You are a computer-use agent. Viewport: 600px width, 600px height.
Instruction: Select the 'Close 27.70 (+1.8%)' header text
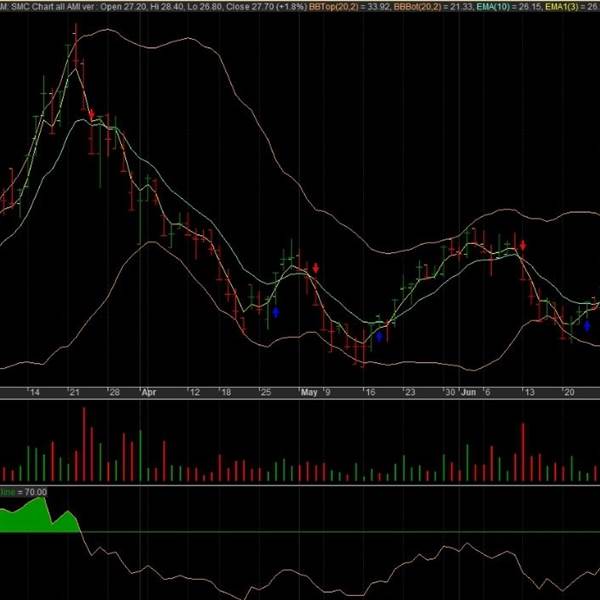pos(266,7)
